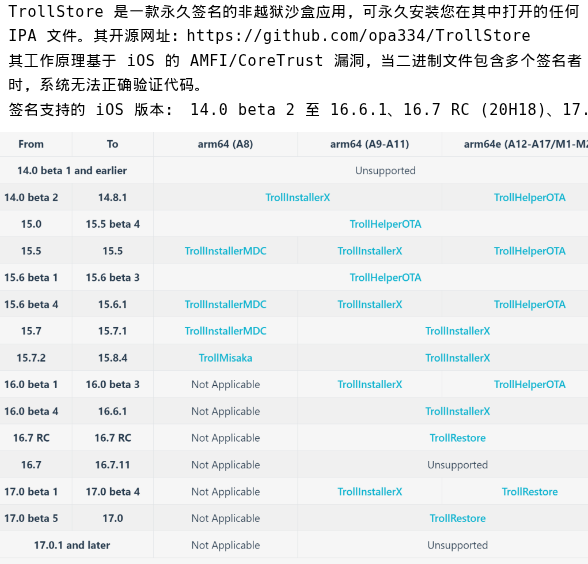Open the TrollMisaka link
This screenshot has width=588, height=564.
[x=225, y=358]
